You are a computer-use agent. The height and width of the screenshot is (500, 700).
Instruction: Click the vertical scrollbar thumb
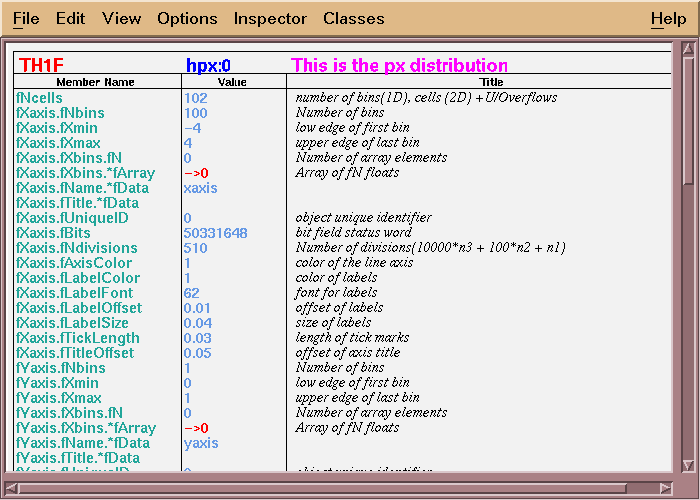(x=688, y=120)
